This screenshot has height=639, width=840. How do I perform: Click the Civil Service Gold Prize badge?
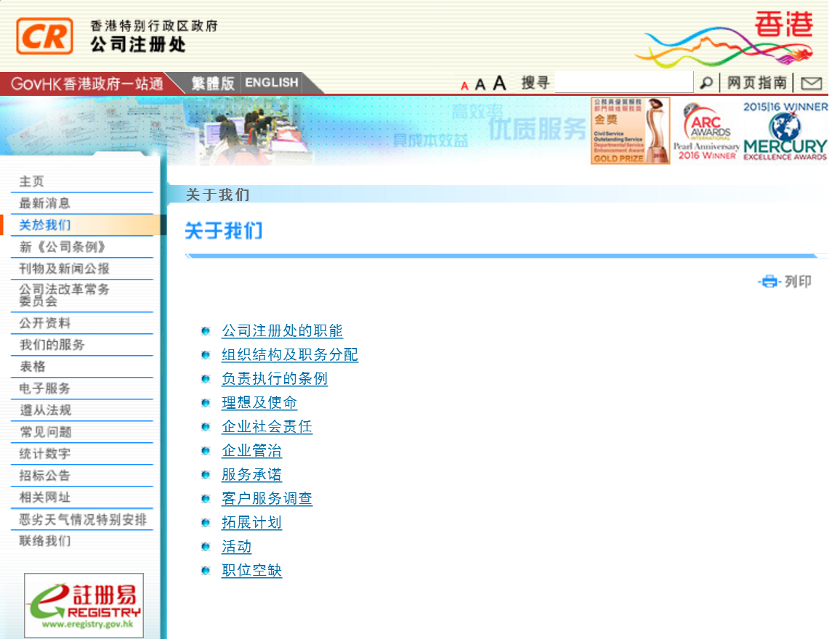coord(629,131)
